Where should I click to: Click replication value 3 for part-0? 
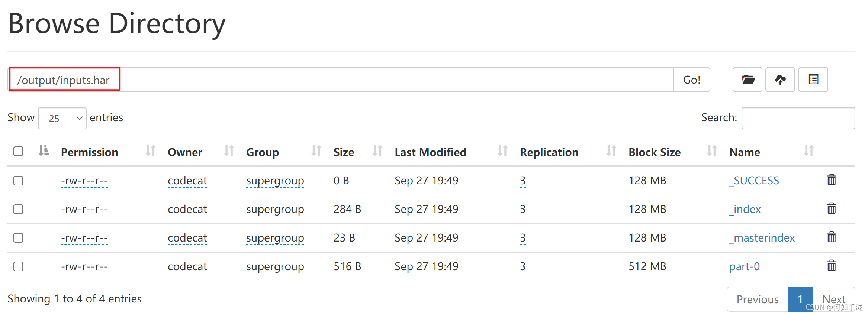[x=523, y=266]
